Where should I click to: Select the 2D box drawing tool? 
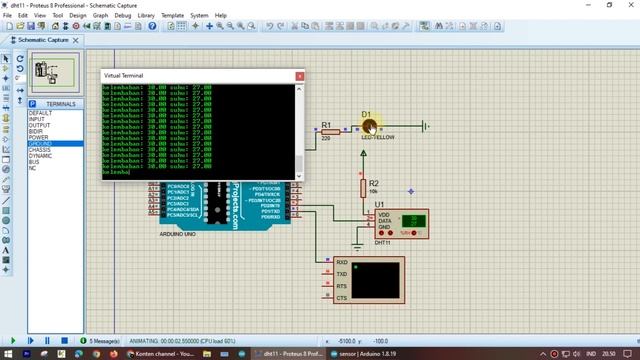(x=6, y=211)
